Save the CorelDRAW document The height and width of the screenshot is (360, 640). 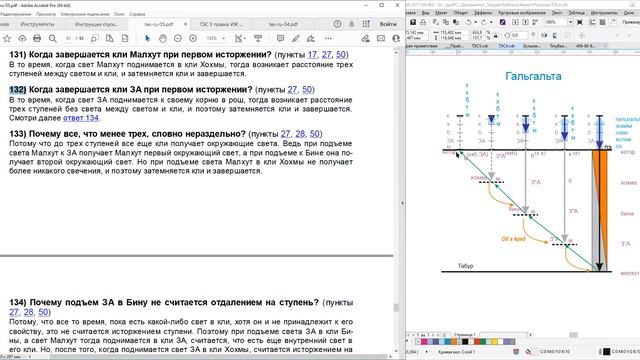coord(413,22)
